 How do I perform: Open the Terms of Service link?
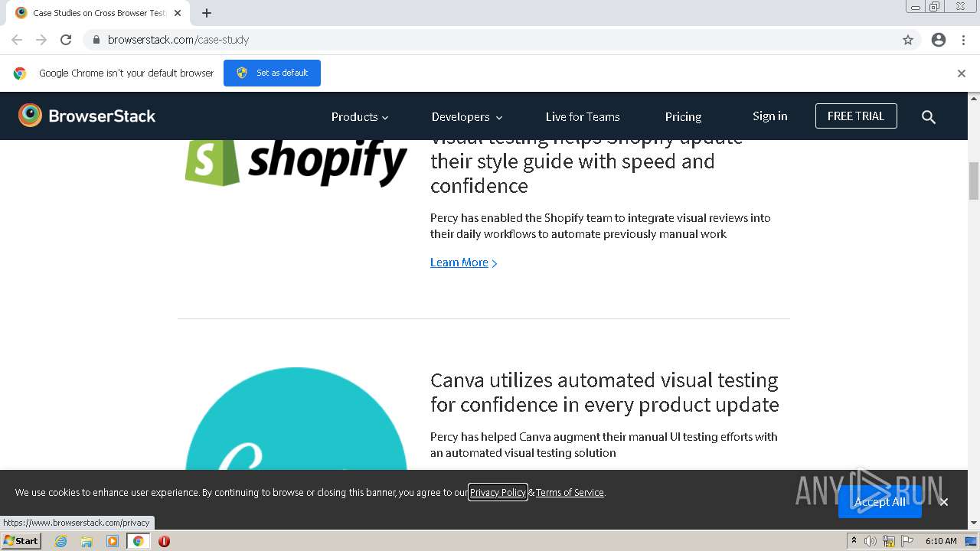click(x=570, y=492)
